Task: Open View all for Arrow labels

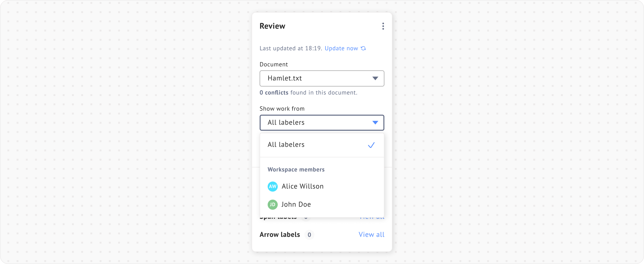Action: 371,235
